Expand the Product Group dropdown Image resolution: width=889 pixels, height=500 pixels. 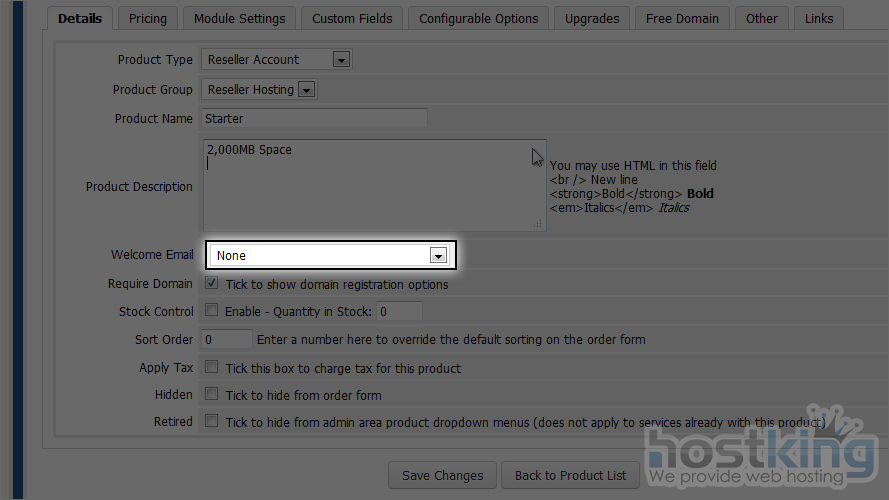tap(259, 90)
